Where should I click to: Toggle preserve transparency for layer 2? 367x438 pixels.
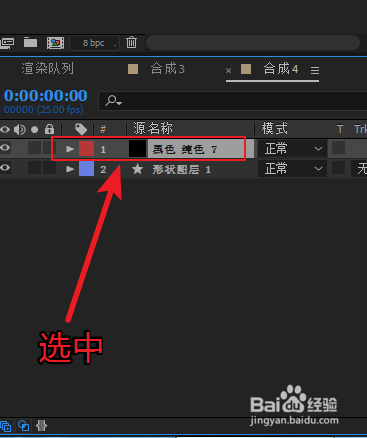point(338,168)
